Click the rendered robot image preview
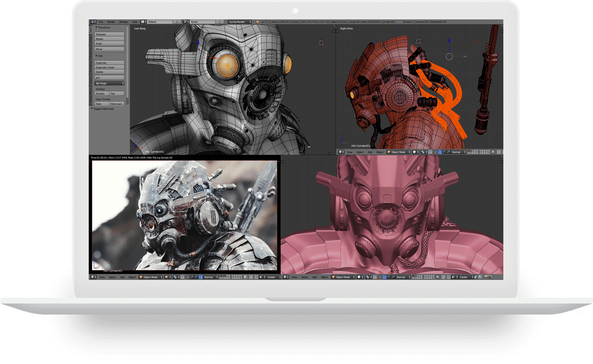The width and height of the screenshot is (593, 364). click(185, 215)
